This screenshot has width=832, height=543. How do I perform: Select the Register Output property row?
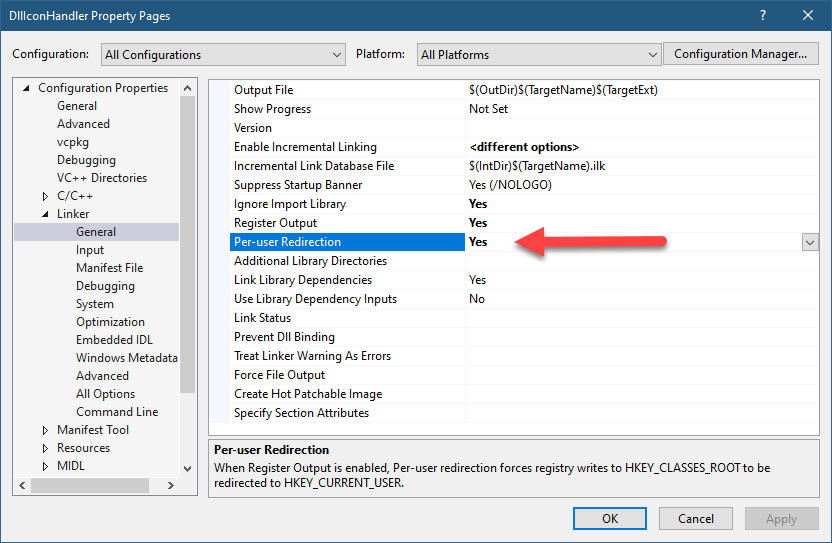275,223
